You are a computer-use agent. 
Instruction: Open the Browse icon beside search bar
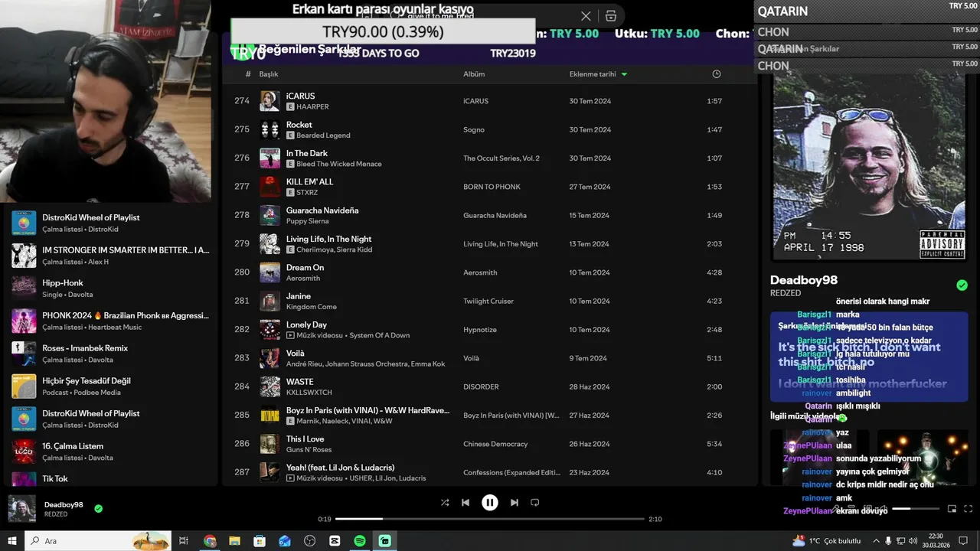click(x=610, y=16)
